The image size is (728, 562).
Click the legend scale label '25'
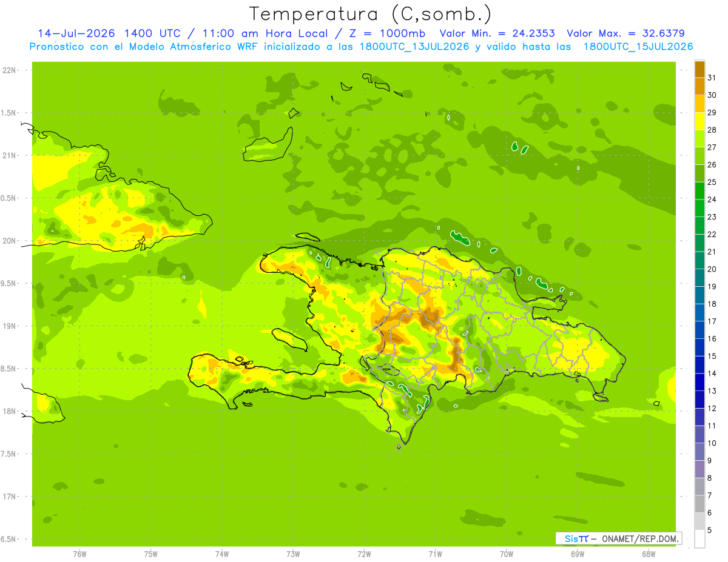[712, 182]
